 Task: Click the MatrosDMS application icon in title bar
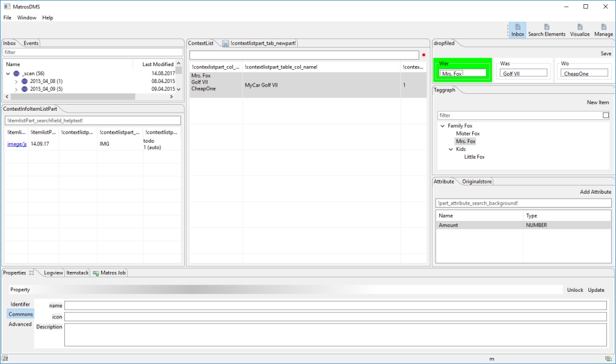coord(6,6)
